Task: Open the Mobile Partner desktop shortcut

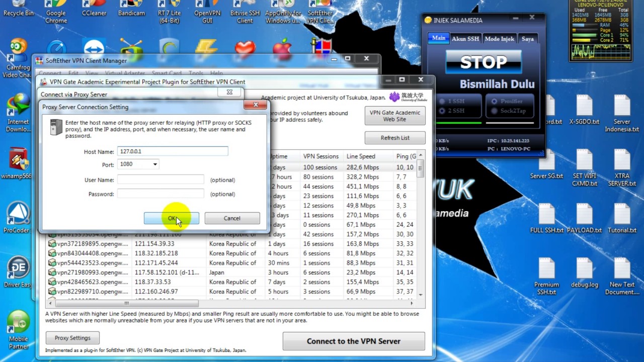Action: (x=19, y=330)
